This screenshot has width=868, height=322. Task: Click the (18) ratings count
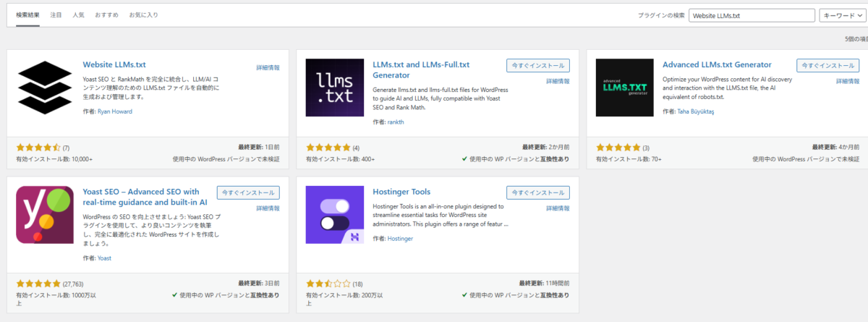coord(357,284)
